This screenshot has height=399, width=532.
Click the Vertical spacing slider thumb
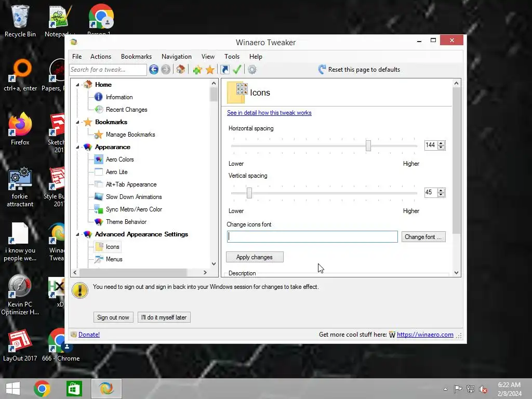249,193
